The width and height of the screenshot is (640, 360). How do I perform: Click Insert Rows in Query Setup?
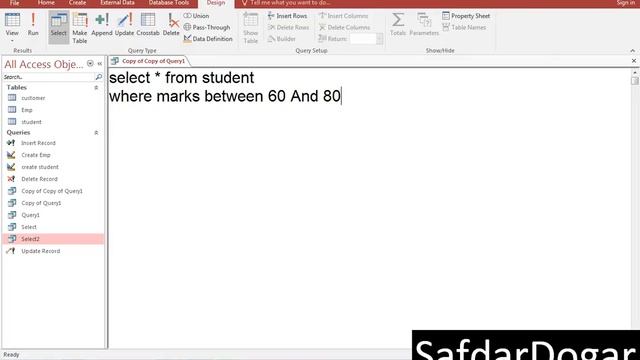click(287, 16)
